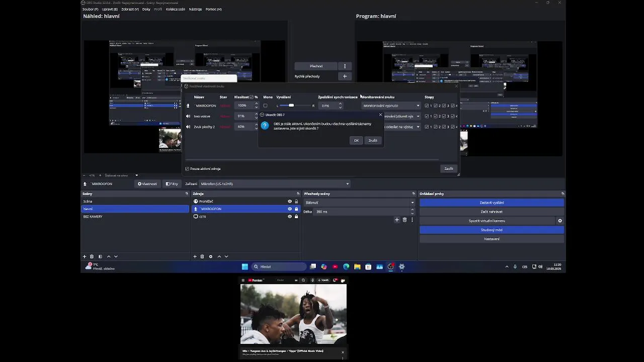Open the Nástroje menu
Image resolution: width=644 pixels, height=362 pixels.
pyautogui.click(x=195, y=9)
